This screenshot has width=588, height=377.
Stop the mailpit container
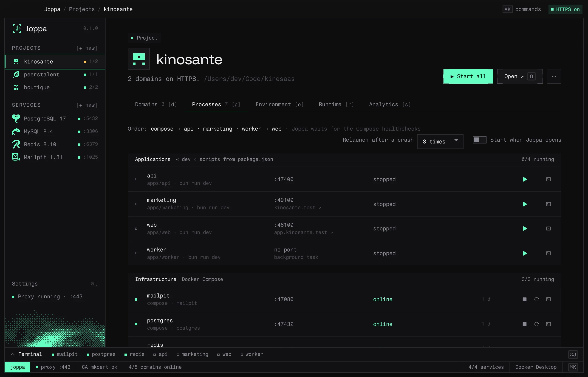click(x=524, y=299)
